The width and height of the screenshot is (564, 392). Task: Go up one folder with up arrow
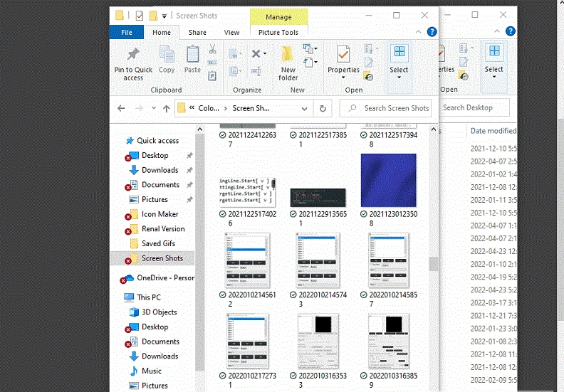click(x=166, y=108)
